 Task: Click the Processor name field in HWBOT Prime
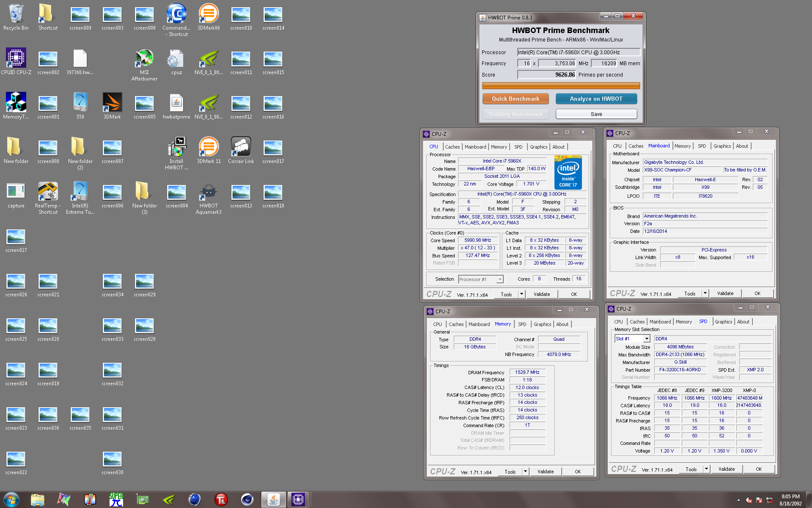pyautogui.click(x=579, y=52)
